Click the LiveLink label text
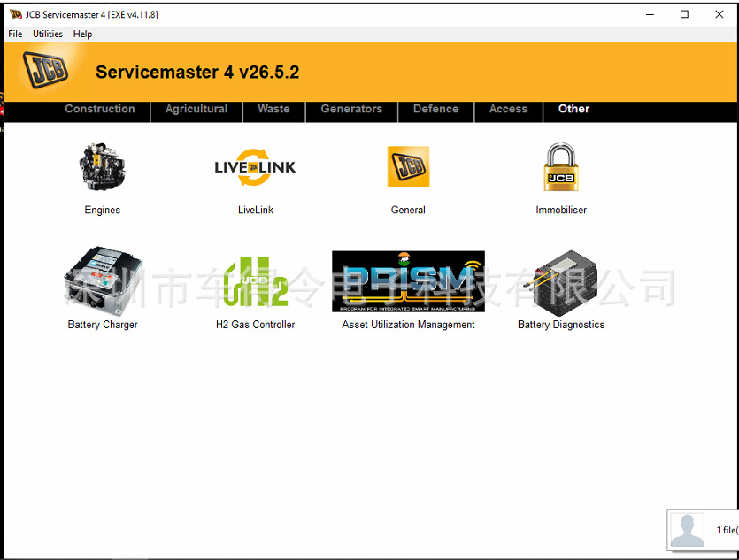 click(256, 210)
